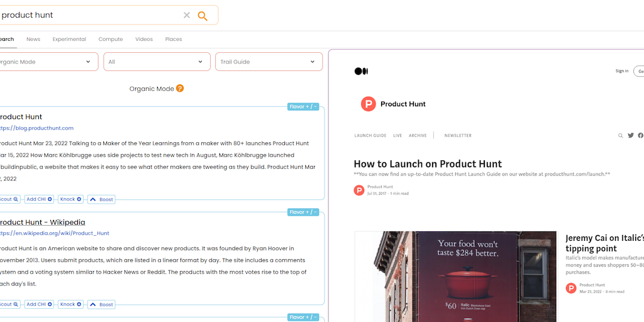Open the Trail Guide dropdown

tap(269, 62)
